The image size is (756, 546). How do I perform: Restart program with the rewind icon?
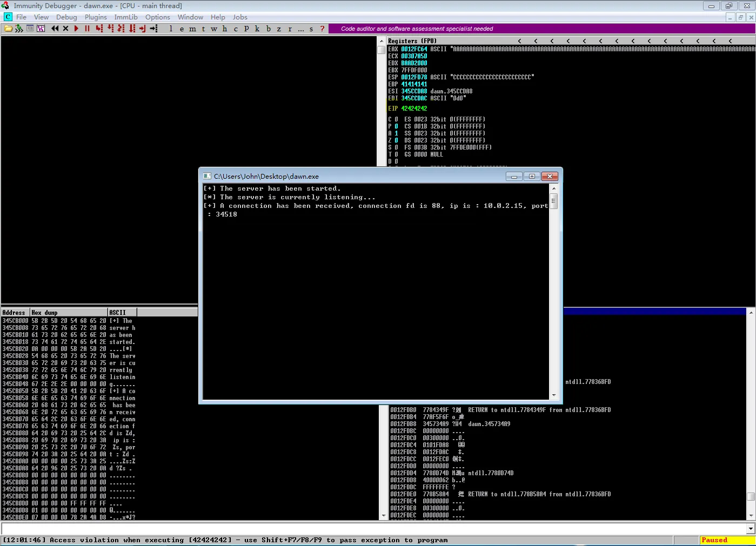point(55,29)
